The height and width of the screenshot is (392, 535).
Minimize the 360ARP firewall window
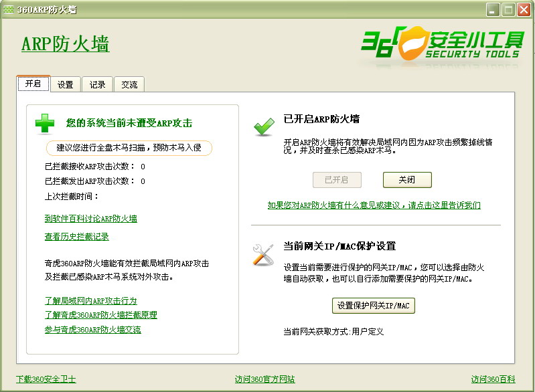(493, 9)
